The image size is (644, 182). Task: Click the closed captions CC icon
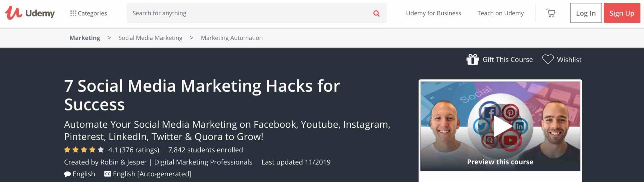[x=108, y=174]
